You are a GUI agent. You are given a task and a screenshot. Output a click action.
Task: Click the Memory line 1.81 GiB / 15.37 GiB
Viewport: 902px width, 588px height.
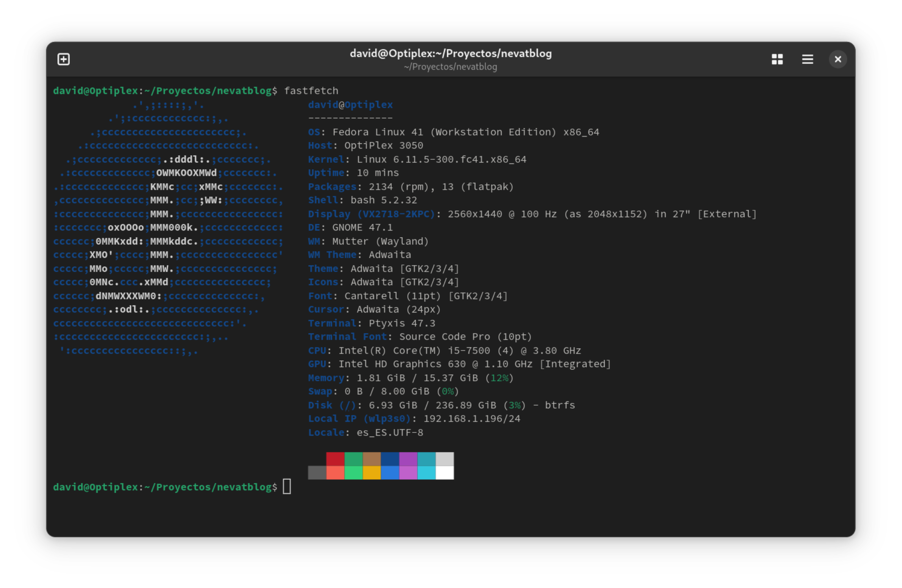[411, 378]
